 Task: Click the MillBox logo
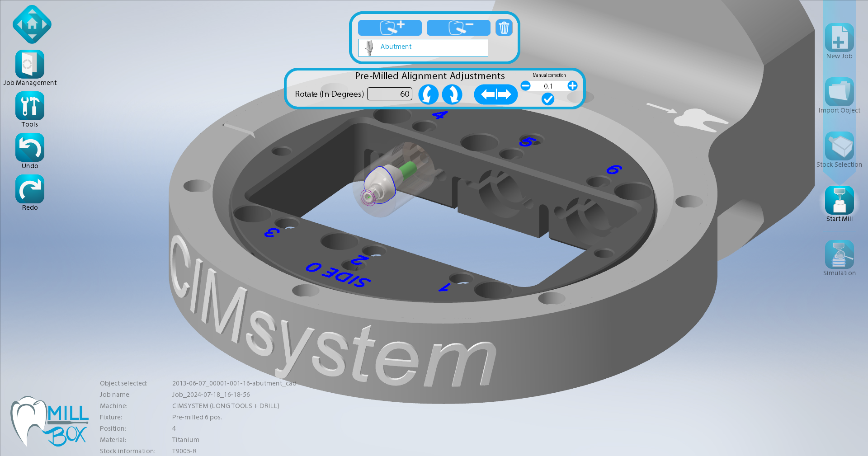point(49,421)
